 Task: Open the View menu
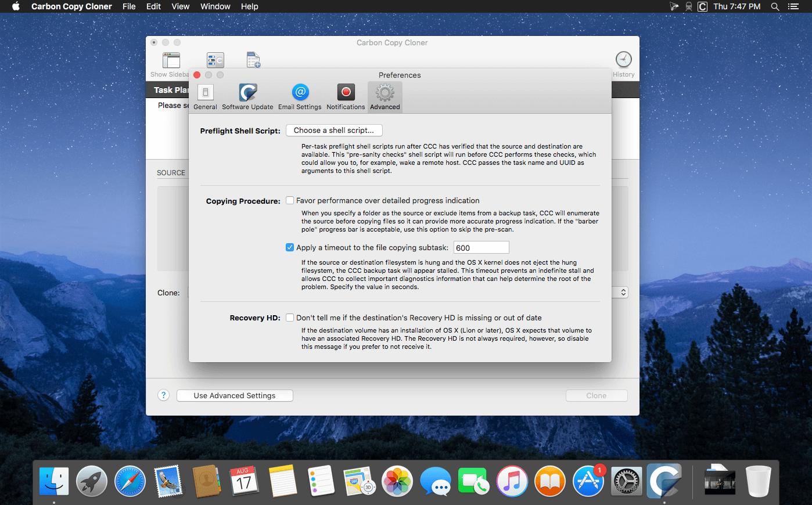click(181, 6)
